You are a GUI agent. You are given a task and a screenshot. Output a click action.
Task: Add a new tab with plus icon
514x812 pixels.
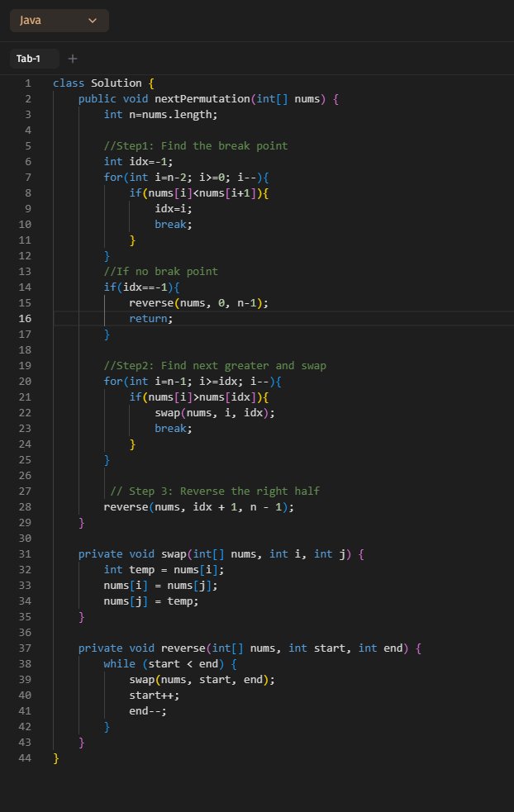coord(73,59)
